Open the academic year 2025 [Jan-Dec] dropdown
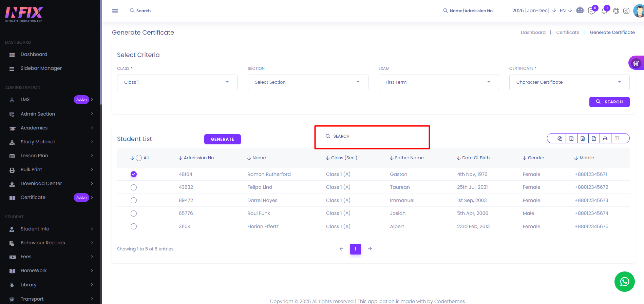Image resolution: width=644 pixels, height=304 pixels. pyautogui.click(x=534, y=11)
